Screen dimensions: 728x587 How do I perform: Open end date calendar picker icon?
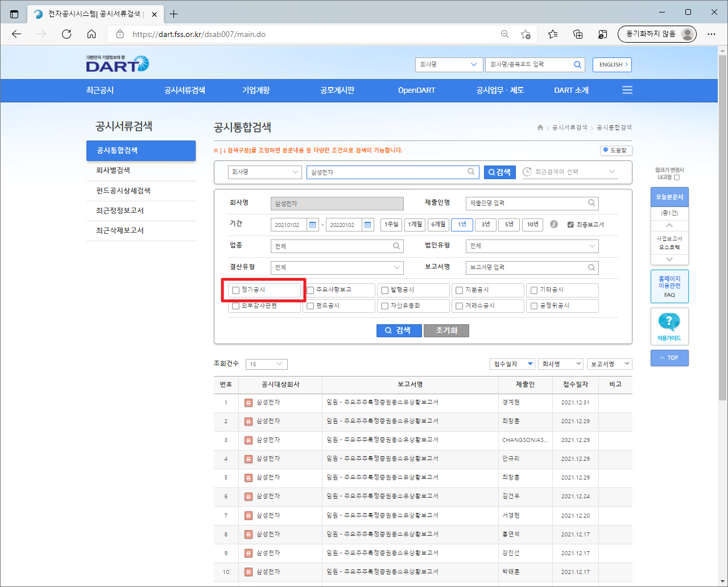pyautogui.click(x=368, y=225)
